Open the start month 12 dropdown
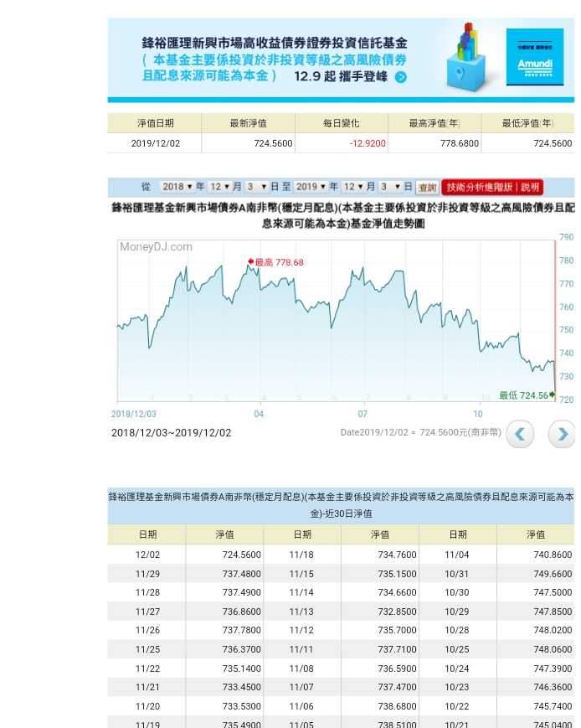Viewport: 581px width, 728px height. pos(219,187)
